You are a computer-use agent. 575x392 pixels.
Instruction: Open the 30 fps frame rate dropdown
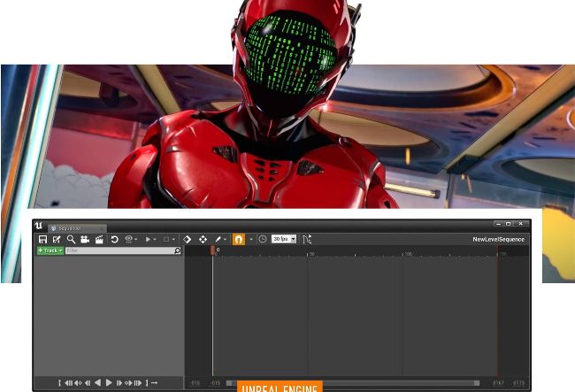(x=284, y=239)
